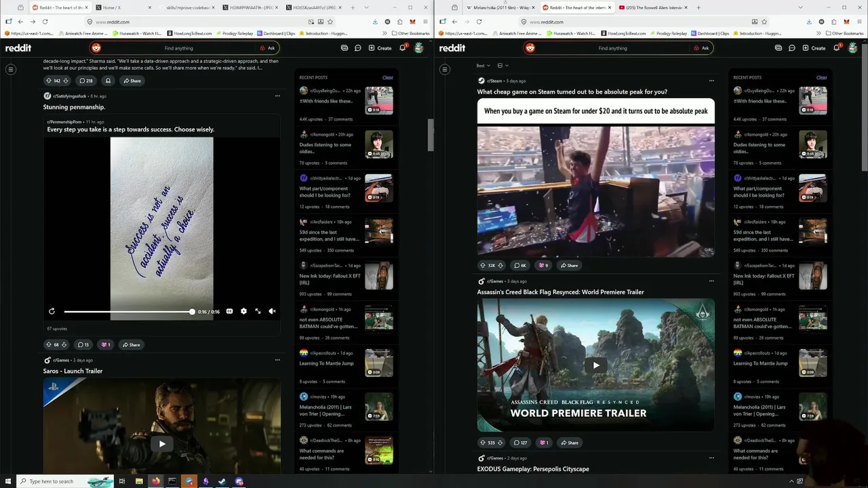Open the Melancholia recent post thumbnail in left window
The height and width of the screenshot is (488, 868).
tap(379, 407)
